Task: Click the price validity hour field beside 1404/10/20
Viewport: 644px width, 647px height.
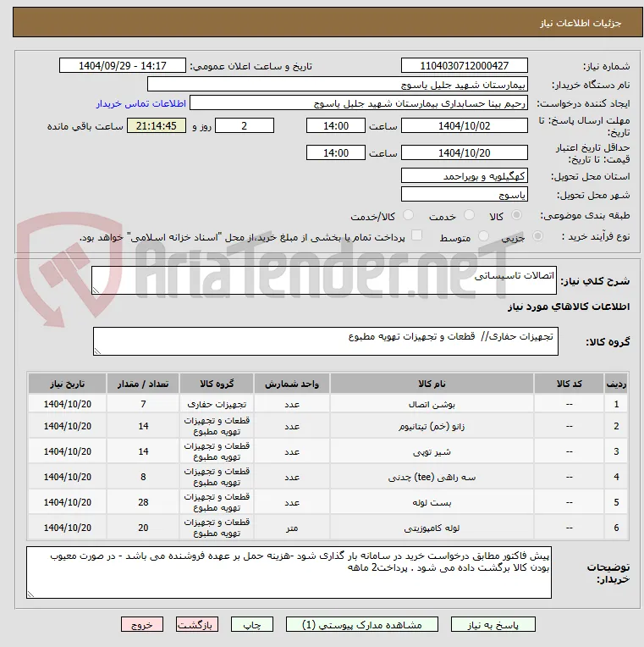Action: point(336,152)
